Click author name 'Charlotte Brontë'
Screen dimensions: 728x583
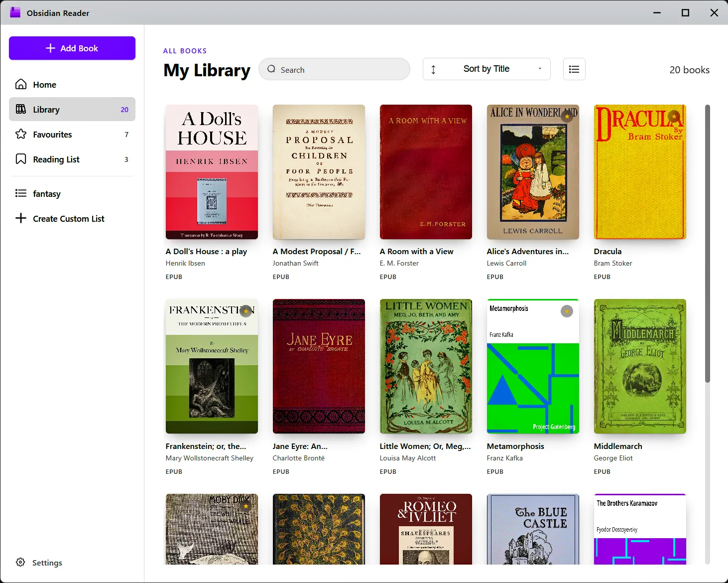click(298, 458)
